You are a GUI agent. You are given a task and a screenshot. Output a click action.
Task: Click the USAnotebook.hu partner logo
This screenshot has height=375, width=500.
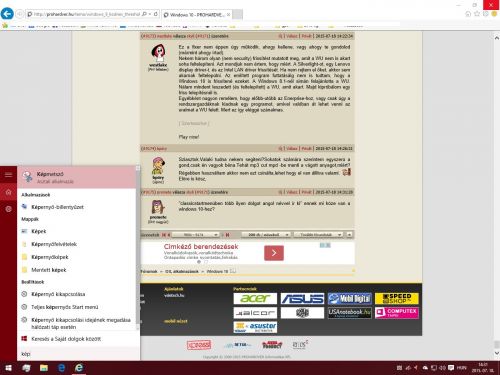[x=350, y=313]
